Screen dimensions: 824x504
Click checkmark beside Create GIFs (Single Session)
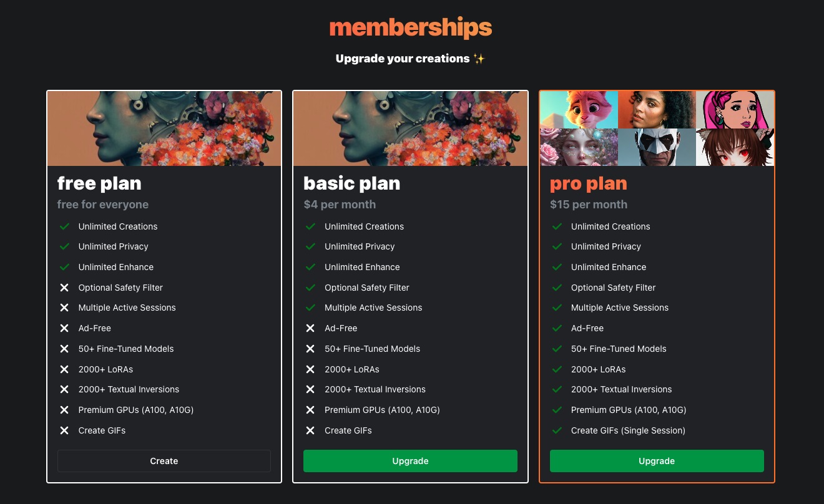[557, 430]
